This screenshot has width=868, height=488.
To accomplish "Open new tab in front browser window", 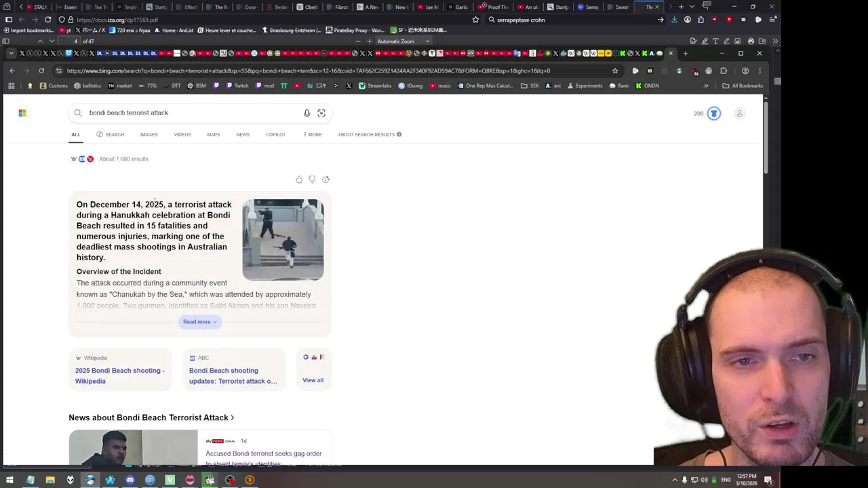I will [x=685, y=54].
